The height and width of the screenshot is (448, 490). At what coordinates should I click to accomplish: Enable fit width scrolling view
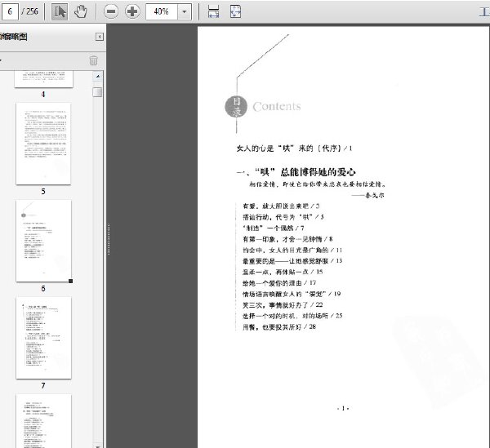(213, 11)
